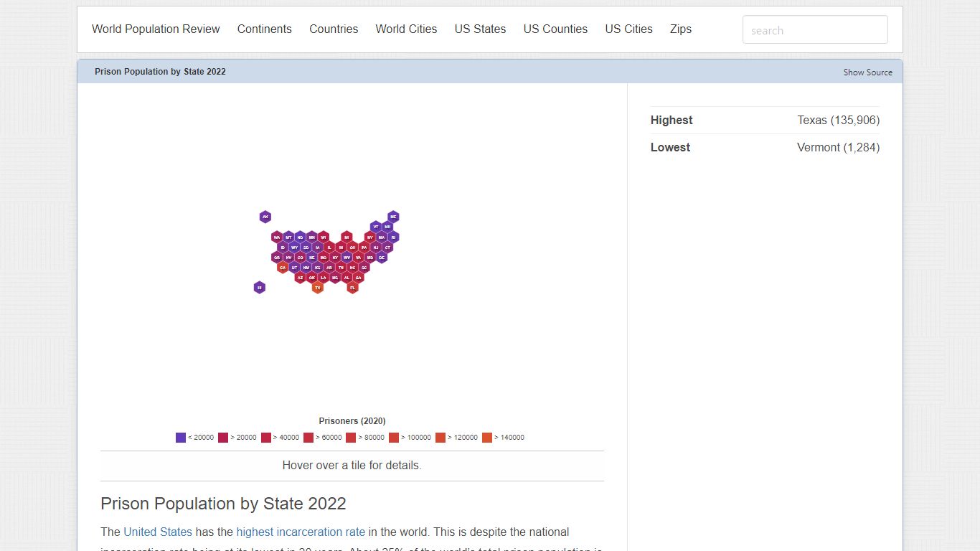Select the Hawaii (HI) hexagon
This screenshot has height=551, width=980.
260,288
